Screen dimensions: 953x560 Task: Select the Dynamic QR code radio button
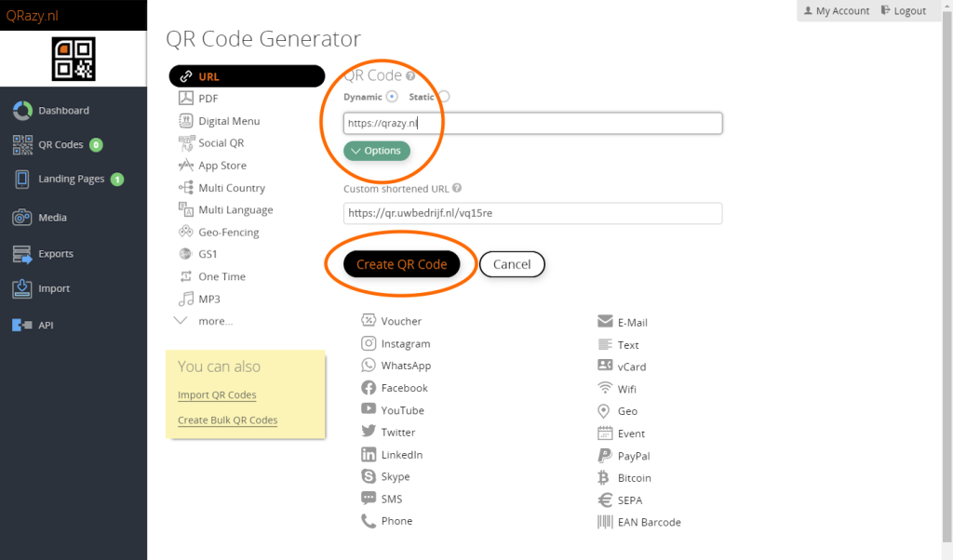coord(392,96)
